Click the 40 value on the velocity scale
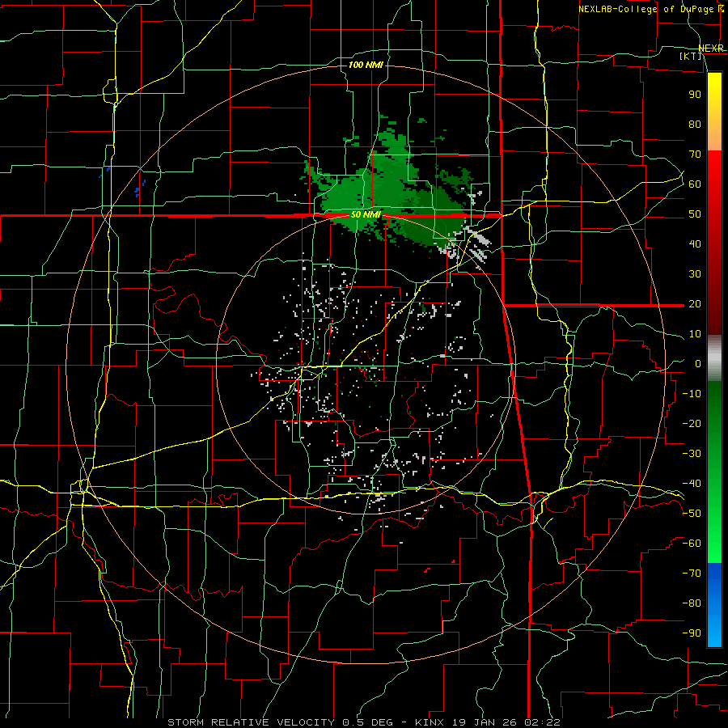Screen dimensions: 728x728 tap(695, 244)
